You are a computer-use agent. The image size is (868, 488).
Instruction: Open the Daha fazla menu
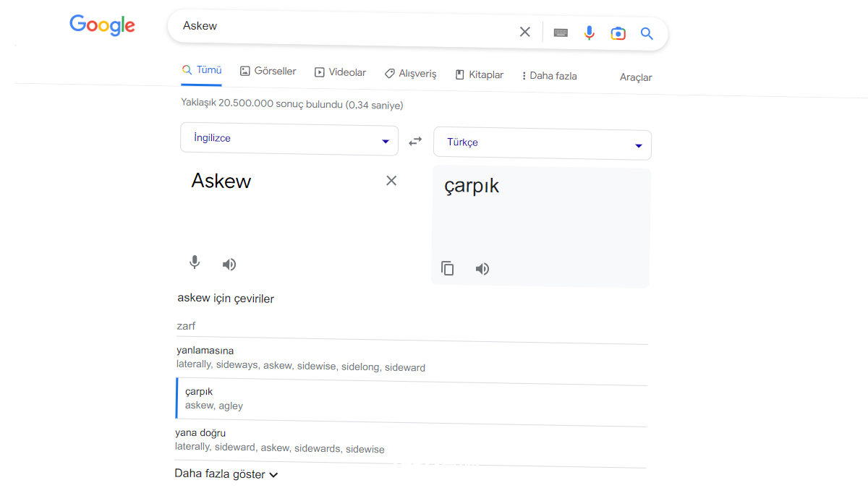[549, 76]
